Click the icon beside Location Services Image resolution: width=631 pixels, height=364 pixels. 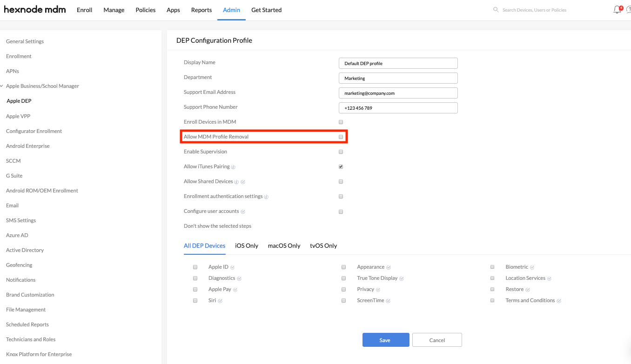click(x=549, y=278)
